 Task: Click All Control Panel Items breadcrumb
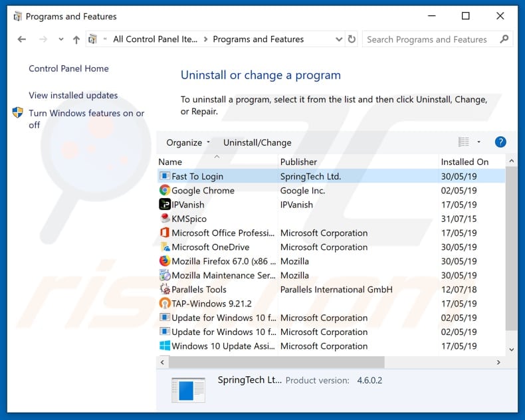pyautogui.click(x=155, y=39)
